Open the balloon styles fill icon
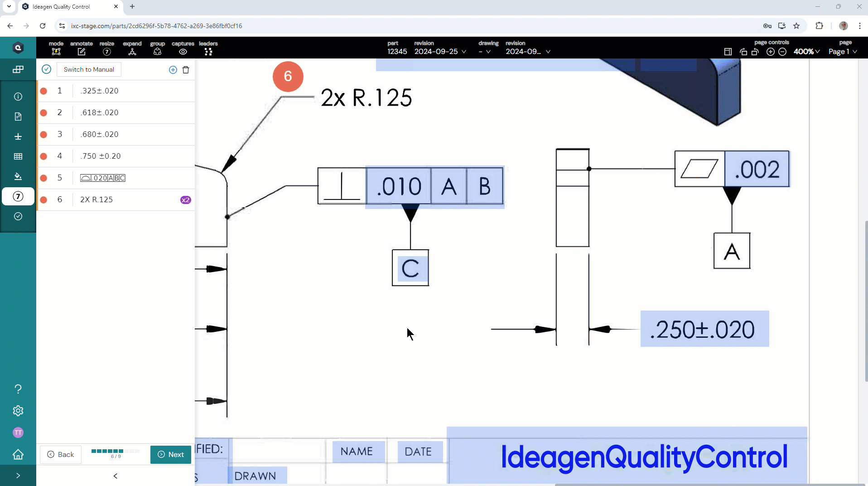 [x=18, y=176]
